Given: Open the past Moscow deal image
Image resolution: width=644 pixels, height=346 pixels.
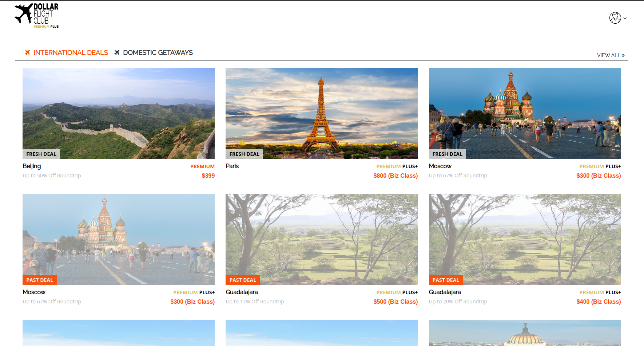Looking at the screenshot, I should (x=119, y=235).
